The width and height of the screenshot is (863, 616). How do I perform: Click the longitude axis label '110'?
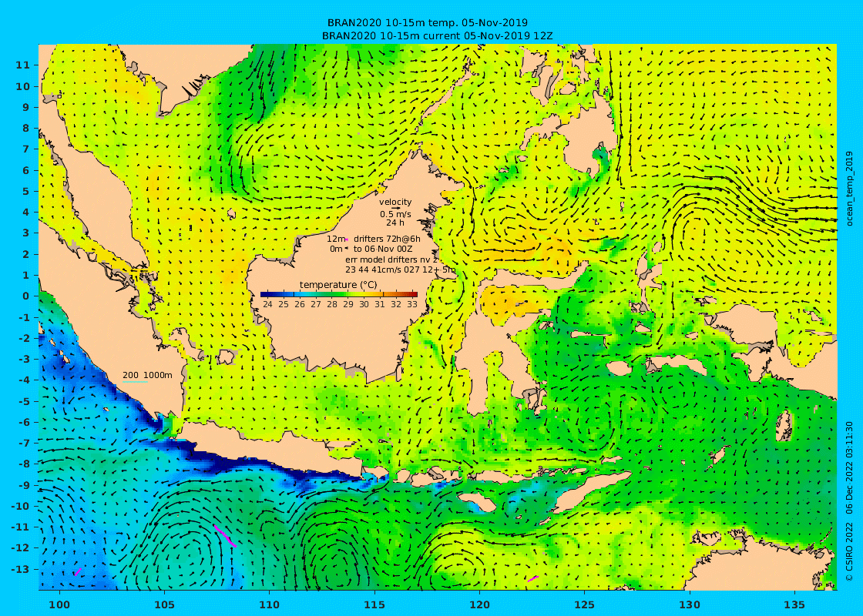tap(269, 604)
